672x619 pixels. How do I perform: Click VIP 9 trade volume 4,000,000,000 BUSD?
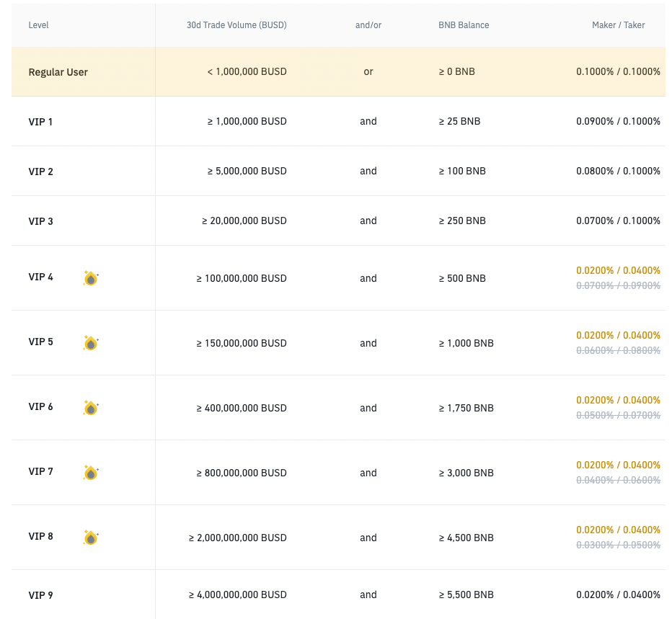click(x=237, y=594)
